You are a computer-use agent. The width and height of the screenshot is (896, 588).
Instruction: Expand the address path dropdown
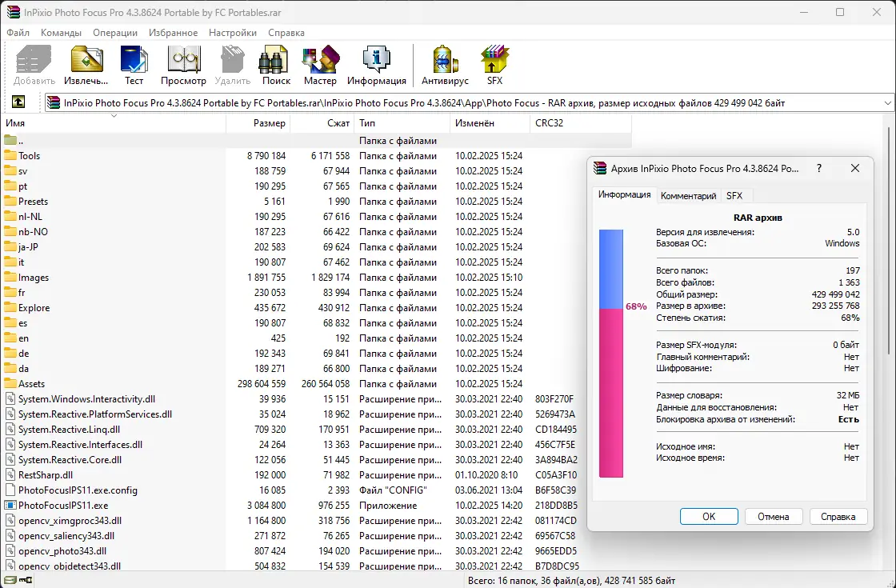point(887,103)
